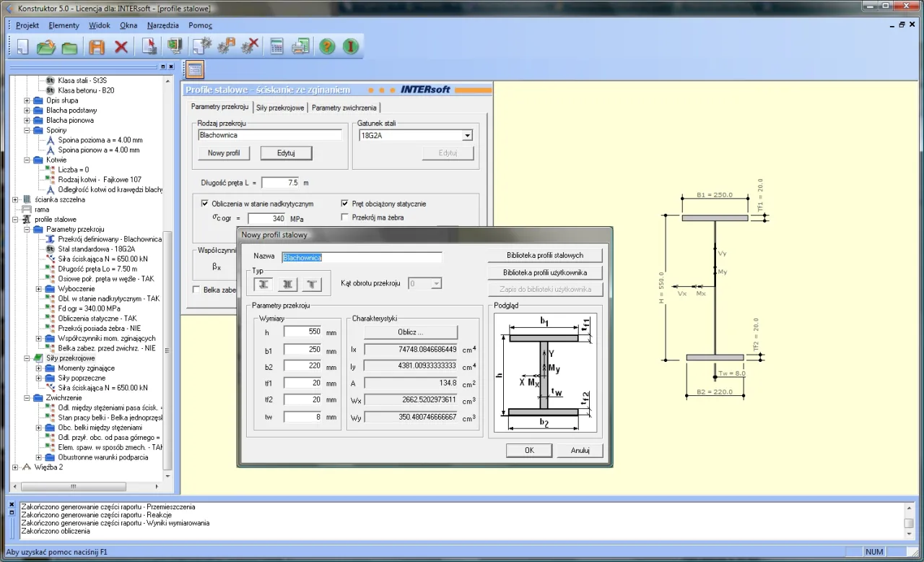Click the printer report icon

click(x=300, y=47)
